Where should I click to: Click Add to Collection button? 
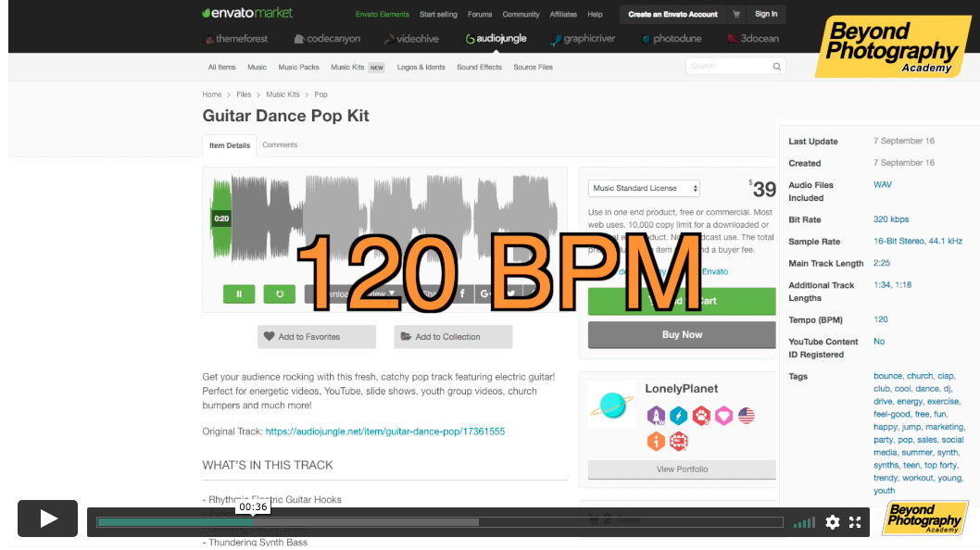click(453, 336)
